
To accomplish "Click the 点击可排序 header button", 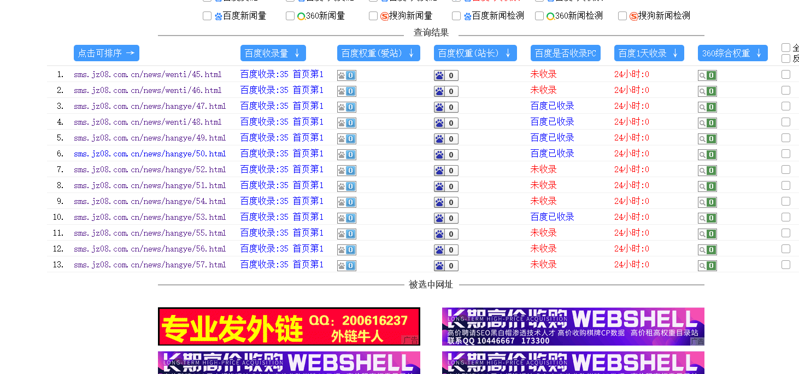I will point(106,53).
